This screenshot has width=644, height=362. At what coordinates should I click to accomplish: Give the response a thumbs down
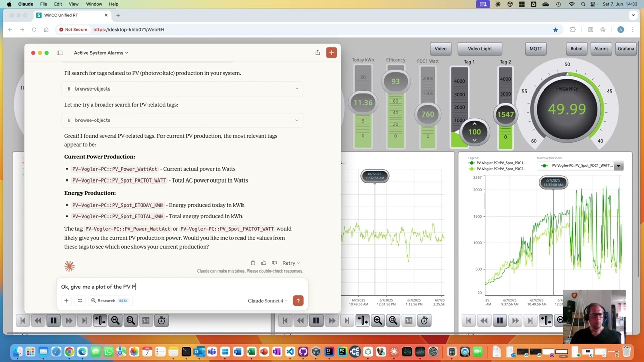274,263
